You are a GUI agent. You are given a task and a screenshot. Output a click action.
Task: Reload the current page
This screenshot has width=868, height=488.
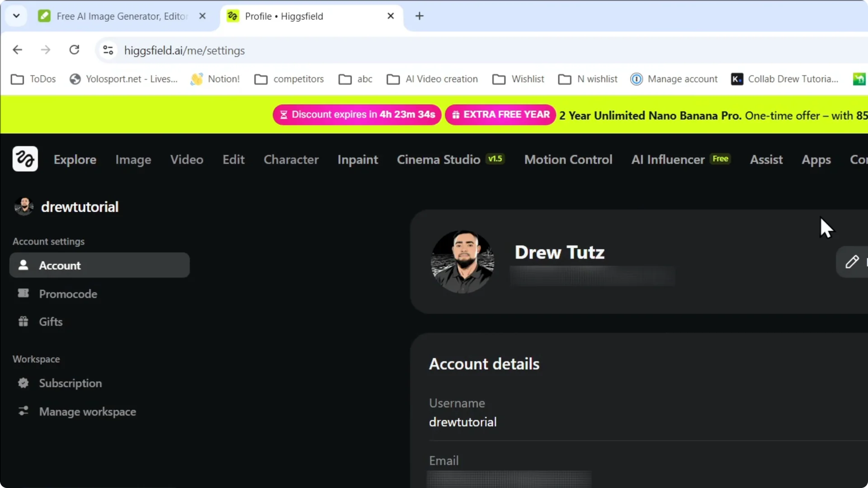tap(74, 50)
